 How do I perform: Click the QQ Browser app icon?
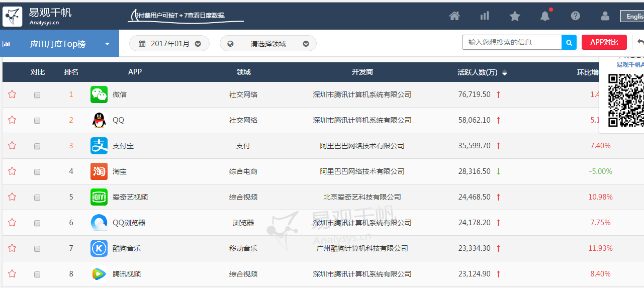[99, 223]
